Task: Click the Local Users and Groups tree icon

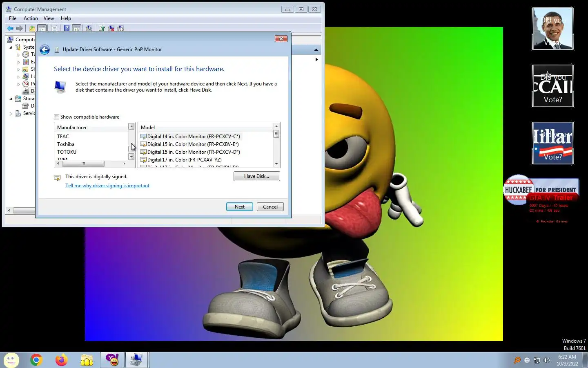Action: tap(26, 76)
